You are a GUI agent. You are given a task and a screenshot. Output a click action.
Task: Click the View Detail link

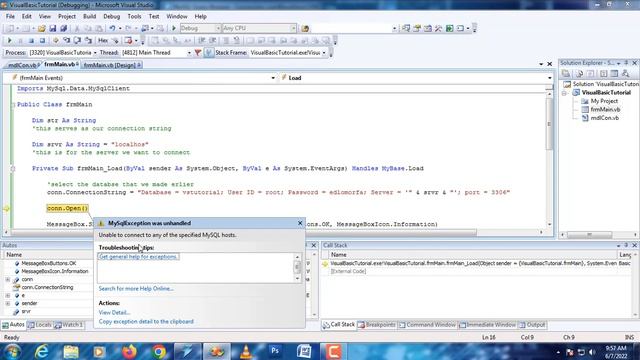click(x=114, y=313)
